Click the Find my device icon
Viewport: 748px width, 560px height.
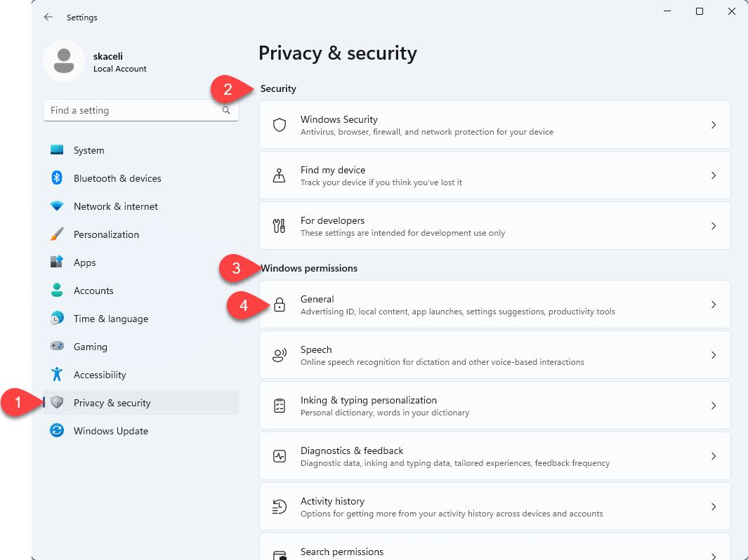280,175
